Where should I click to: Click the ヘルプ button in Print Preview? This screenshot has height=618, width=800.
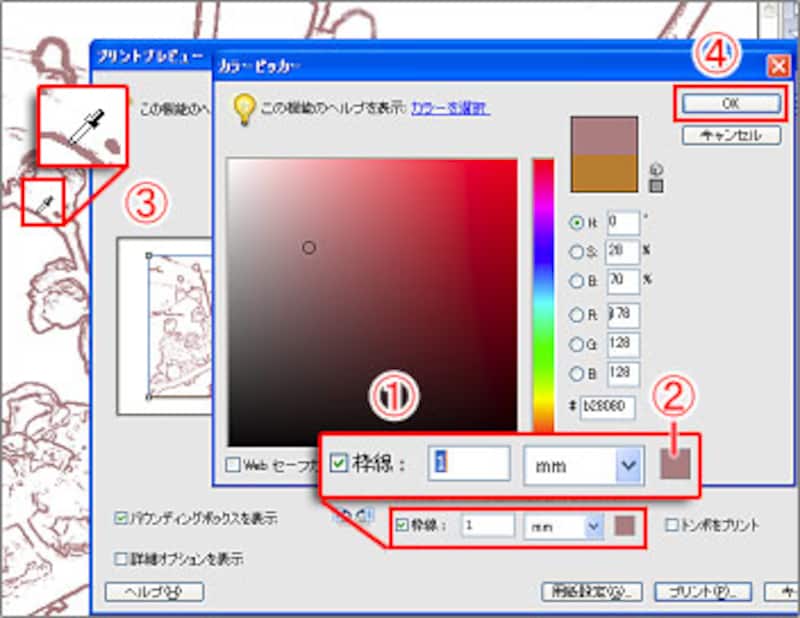[x=154, y=592]
